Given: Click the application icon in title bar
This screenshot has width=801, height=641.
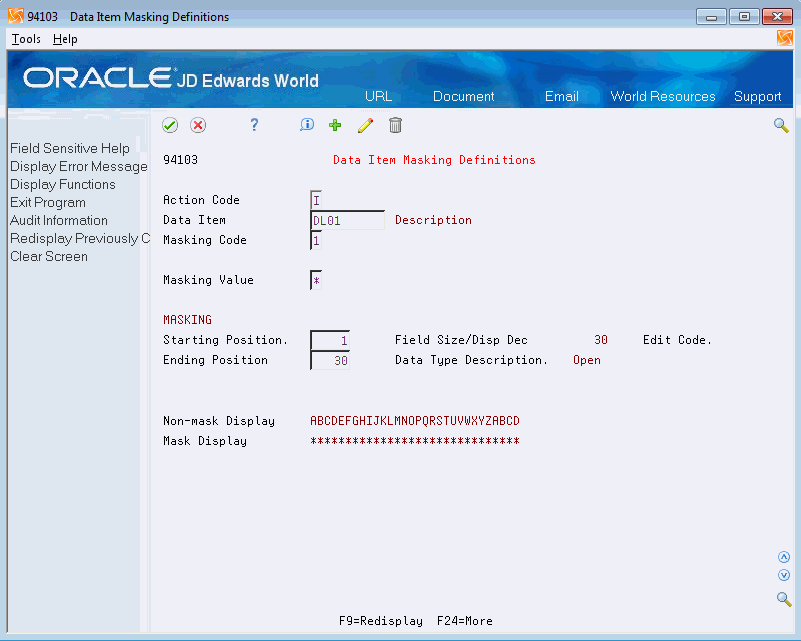Looking at the screenshot, I should [x=16, y=16].
